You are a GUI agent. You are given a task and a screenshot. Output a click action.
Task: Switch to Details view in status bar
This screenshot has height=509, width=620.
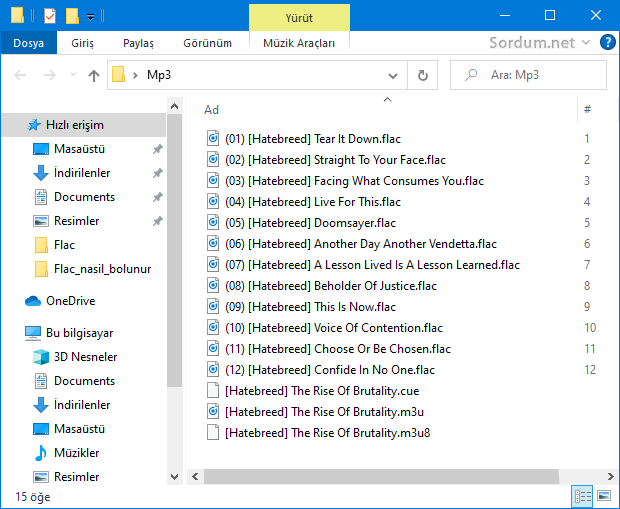coord(582,496)
